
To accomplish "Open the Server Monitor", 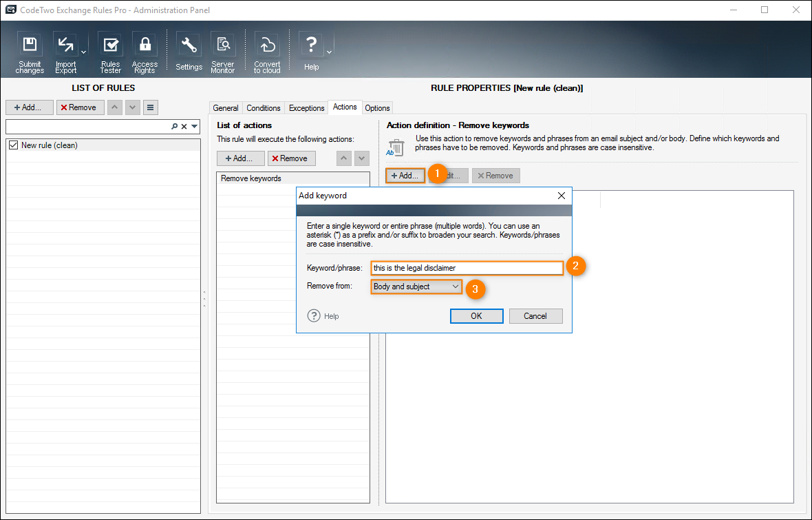I will tap(223, 52).
